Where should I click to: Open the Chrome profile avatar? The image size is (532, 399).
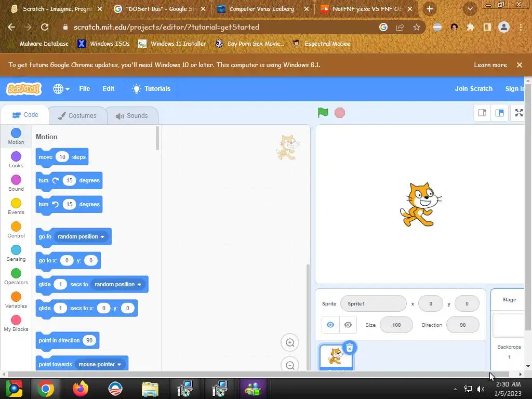click(504, 27)
